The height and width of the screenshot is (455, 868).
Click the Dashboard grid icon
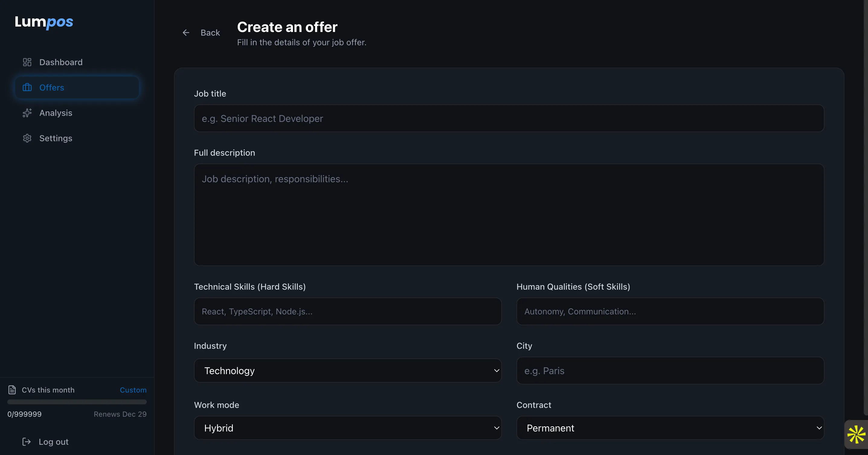coord(27,62)
